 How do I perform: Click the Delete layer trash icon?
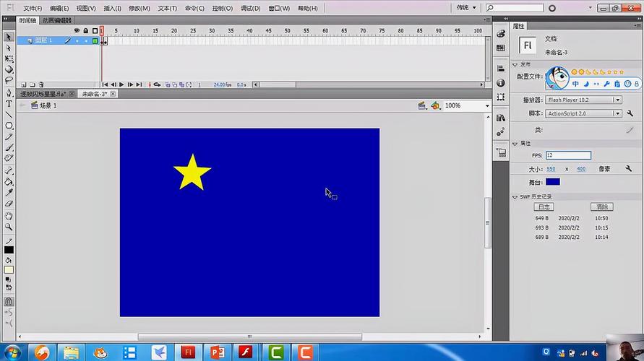click(x=41, y=84)
